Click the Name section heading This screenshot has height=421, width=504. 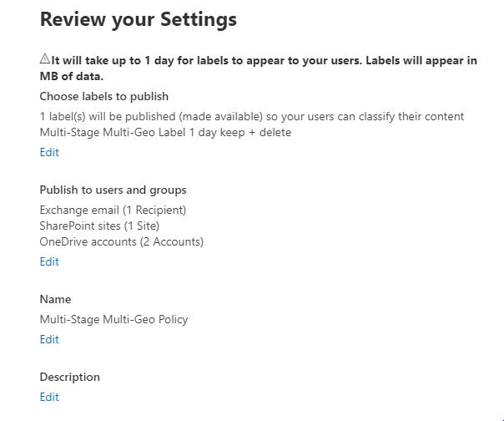[x=55, y=299]
